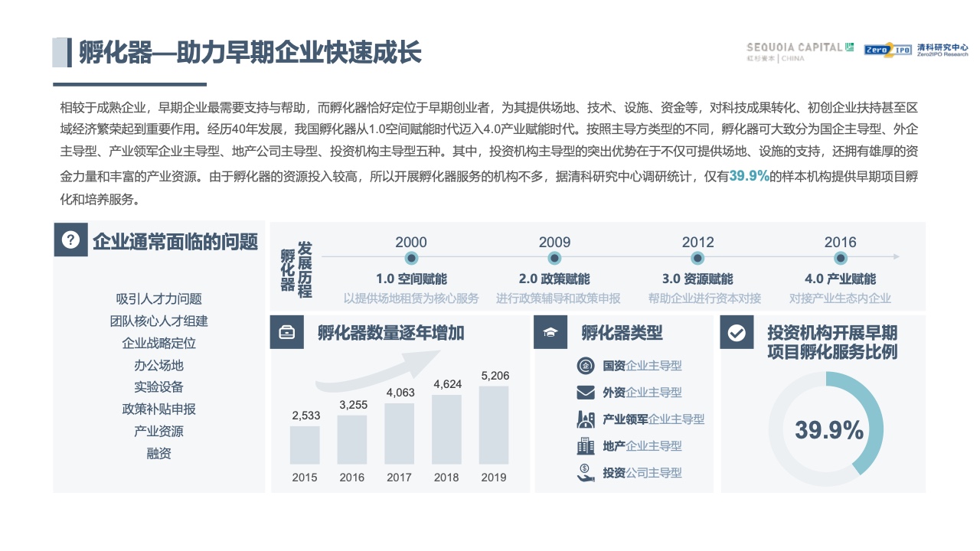This screenshot has height=551, width=980.
Task: Click the 2019 bar labeled 5,206
Action: pos(494,425)
